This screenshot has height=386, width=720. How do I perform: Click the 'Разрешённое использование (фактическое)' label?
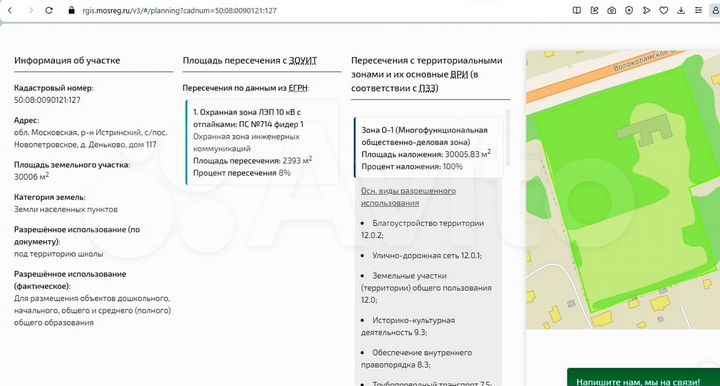[70, 280]
